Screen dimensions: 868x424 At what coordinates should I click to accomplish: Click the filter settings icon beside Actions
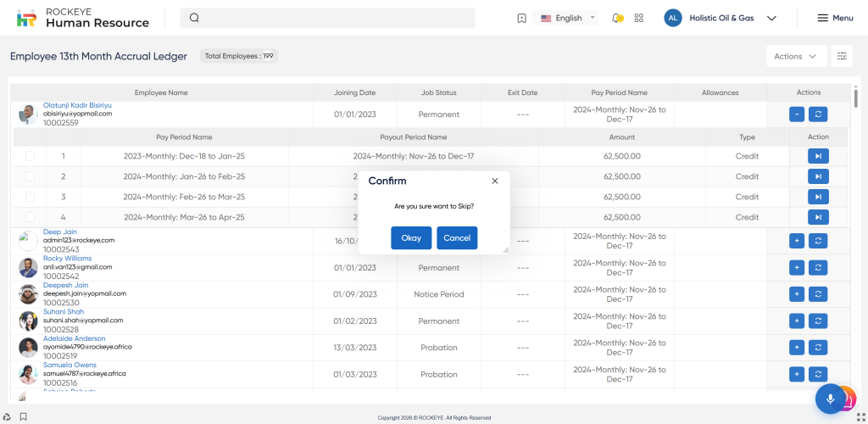pos(842,56)
